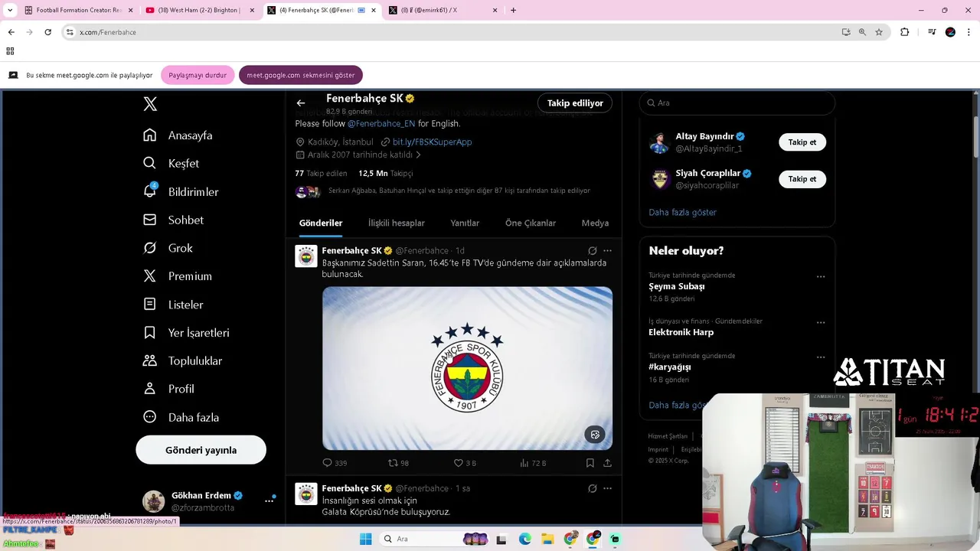The image size is (980, 551).
Task: Open Altay Bayındır profile avatar
Action: coord(660,142)
